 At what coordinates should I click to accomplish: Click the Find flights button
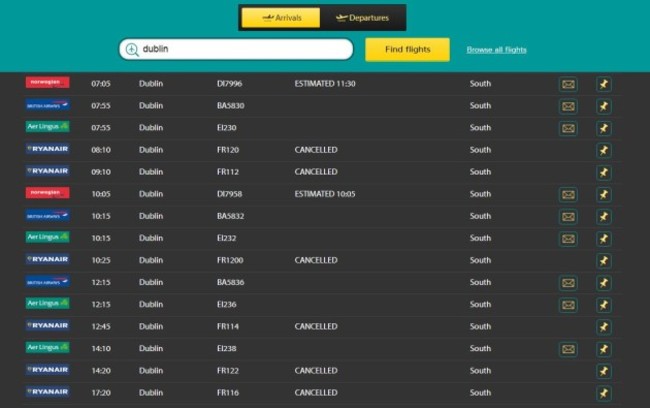(407, 49)
